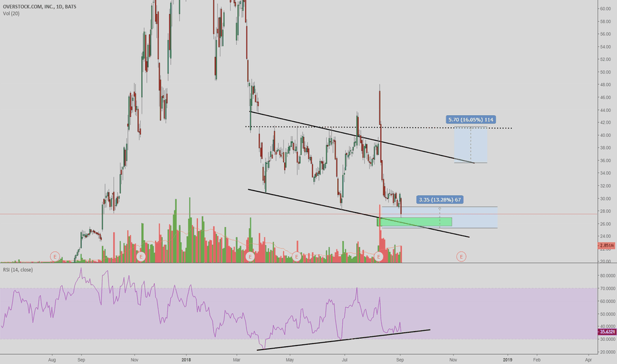
Task: Click the 20.0000 RSI axis label
Action: 607,352
